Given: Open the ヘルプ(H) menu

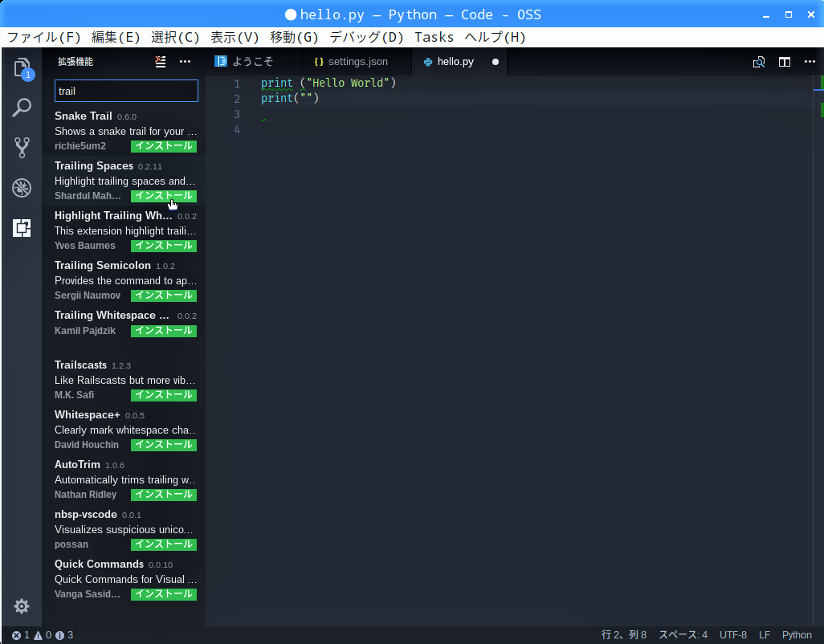Looking at the screenshot, I should pos(495,37).
